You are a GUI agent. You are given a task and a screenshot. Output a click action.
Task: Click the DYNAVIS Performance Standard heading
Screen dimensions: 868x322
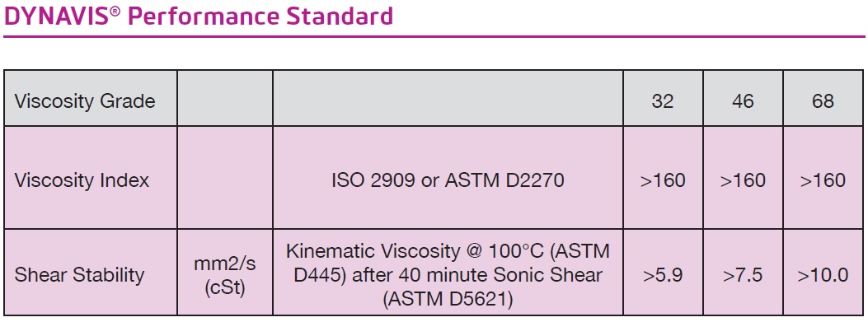click(x=198, y=16)
